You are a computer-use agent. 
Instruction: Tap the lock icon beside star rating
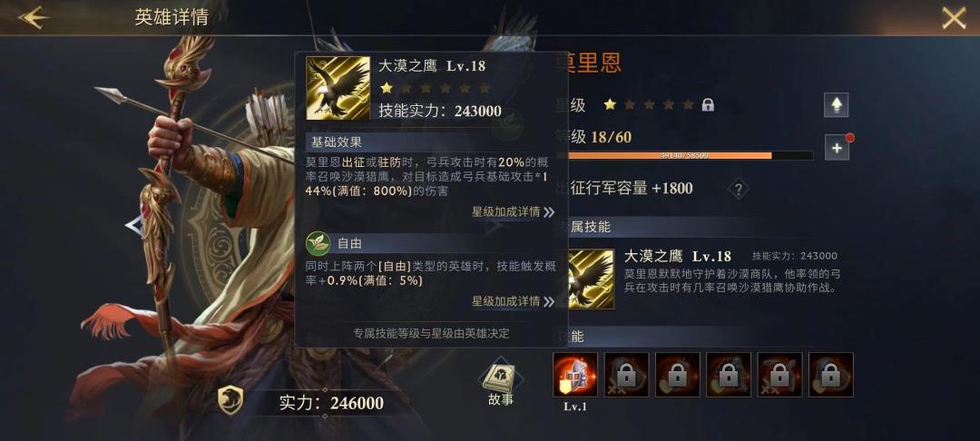click(x=708, y=105)
